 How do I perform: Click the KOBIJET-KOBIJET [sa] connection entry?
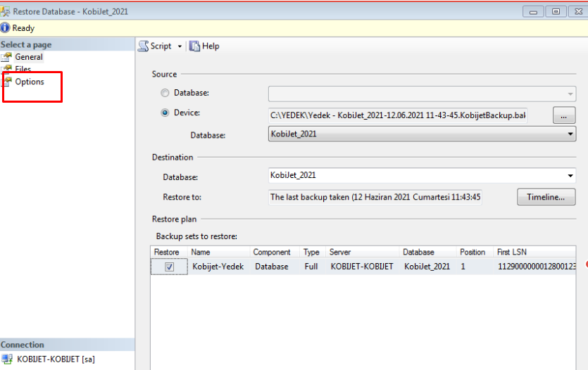coord(56,359)
